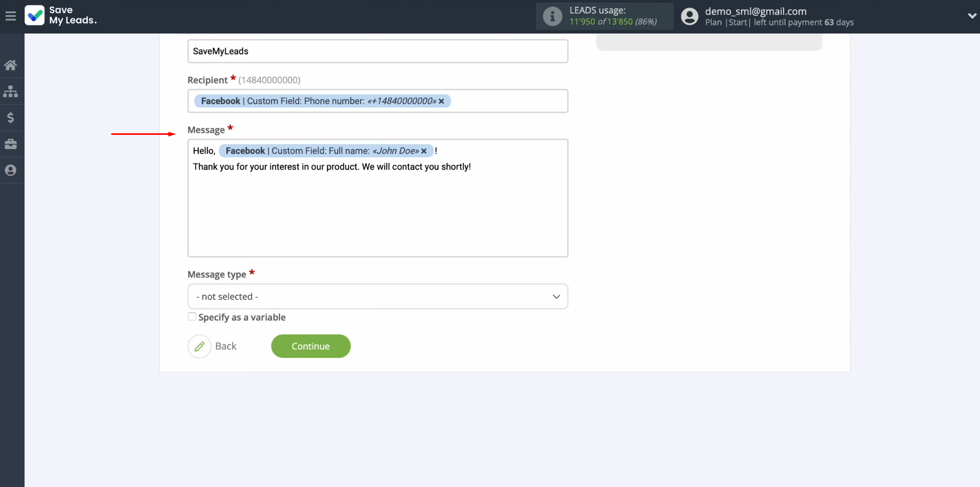Screen dimensions: 980x487
Task: Open the connections sitemap sidebar icon
Action: click(x=10, y=91)
